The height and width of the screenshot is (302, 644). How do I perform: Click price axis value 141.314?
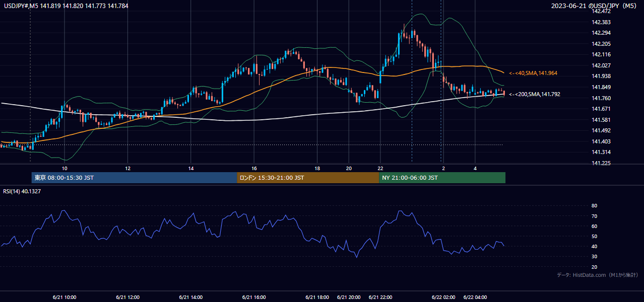601,152
